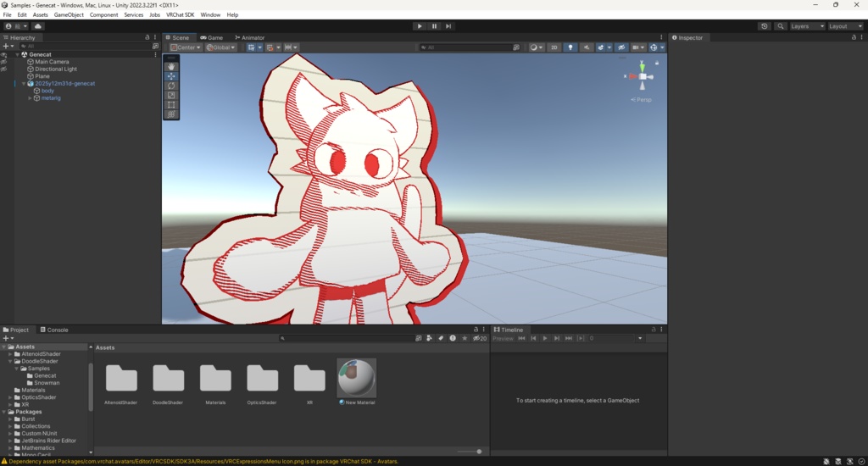Switch to the Console tab
Screen dimensions: 868x466
[x=53, y=330]
